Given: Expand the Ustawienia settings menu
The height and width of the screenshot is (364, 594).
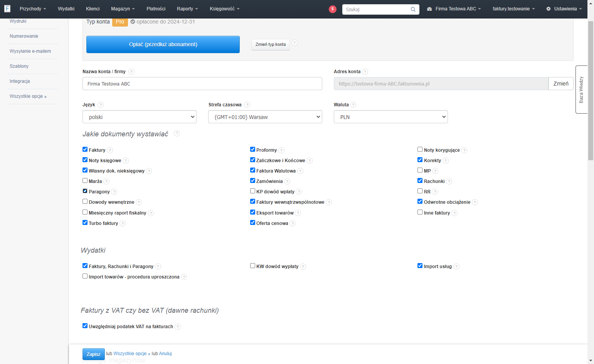Looking at the screenshot, I should tap(564, 9).
